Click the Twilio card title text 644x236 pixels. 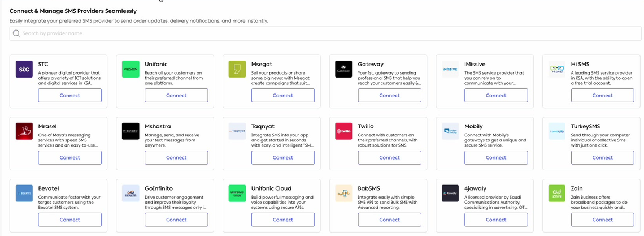pos(365,126)
